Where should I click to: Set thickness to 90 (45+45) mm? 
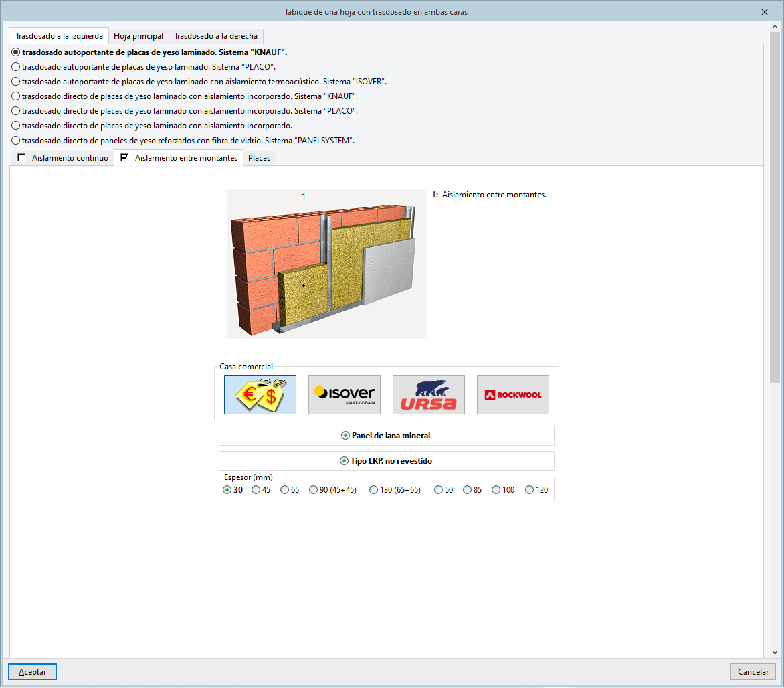coord(333,490)
